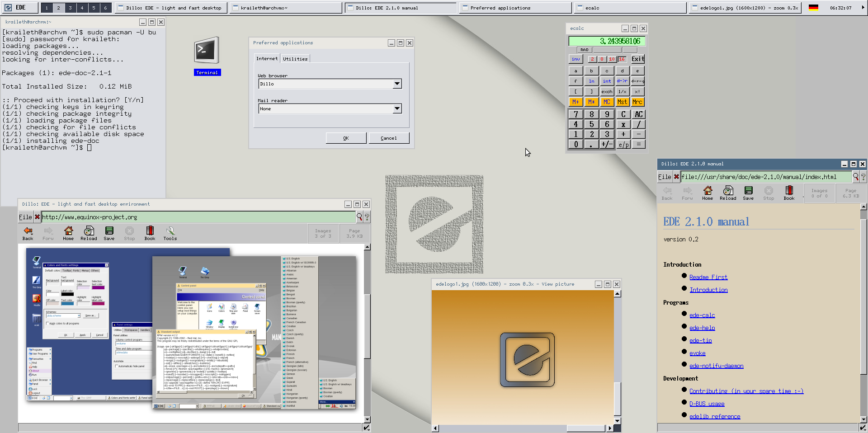Select base 8 in ecalc

tap(602, 59)
